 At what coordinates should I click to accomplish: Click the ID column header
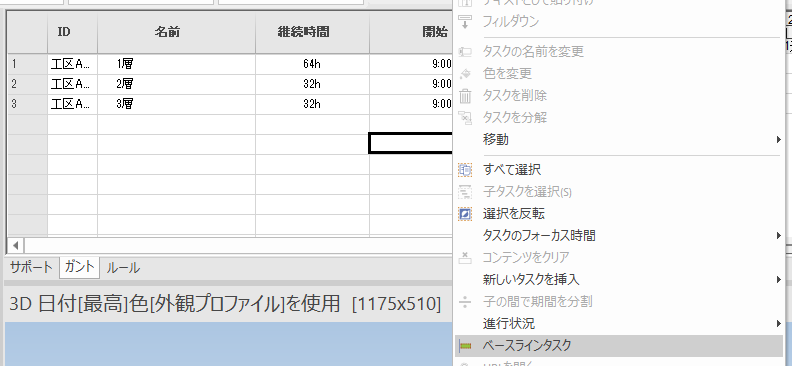[73, 32]
